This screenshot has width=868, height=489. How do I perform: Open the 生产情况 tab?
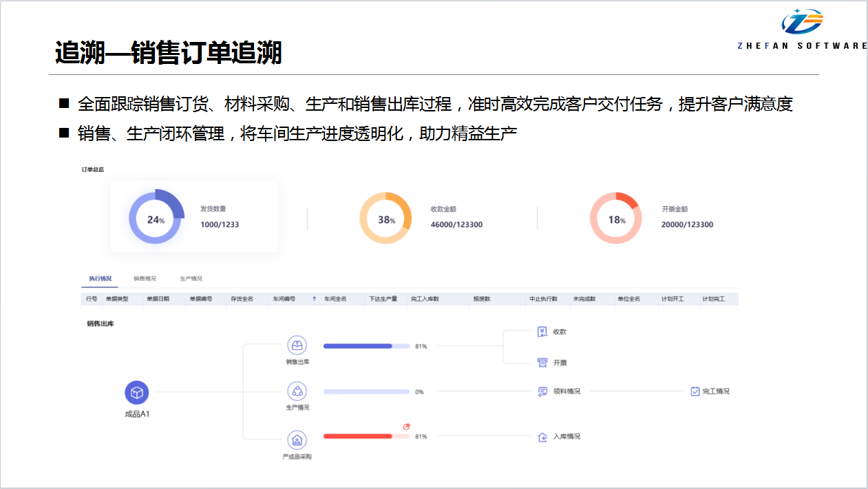coord(191,279)
